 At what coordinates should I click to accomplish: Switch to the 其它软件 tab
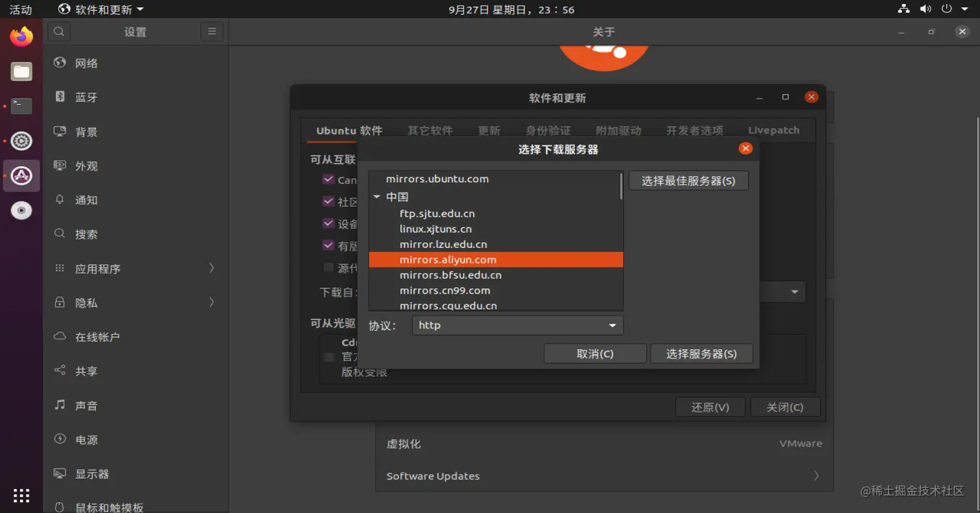click(x=430, y=130)
